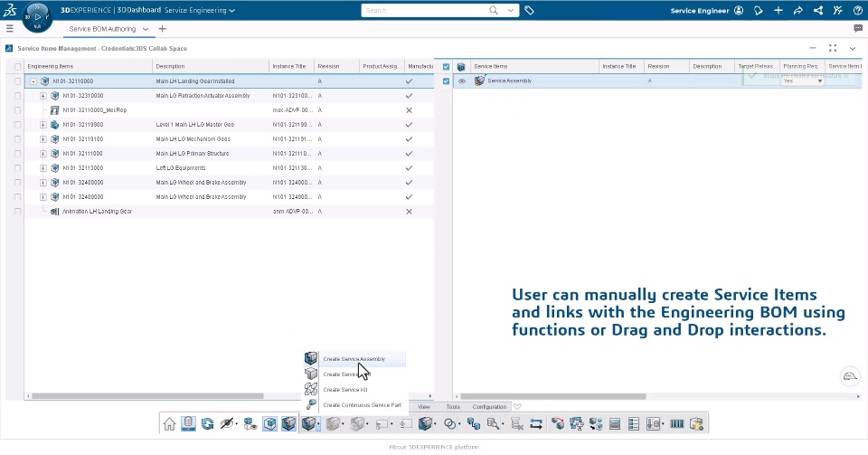Open the Service Engineering dashboard dropdown chevron
This screenshot has height=455, width=868.
pyautogui.click(x=232, y=11)
